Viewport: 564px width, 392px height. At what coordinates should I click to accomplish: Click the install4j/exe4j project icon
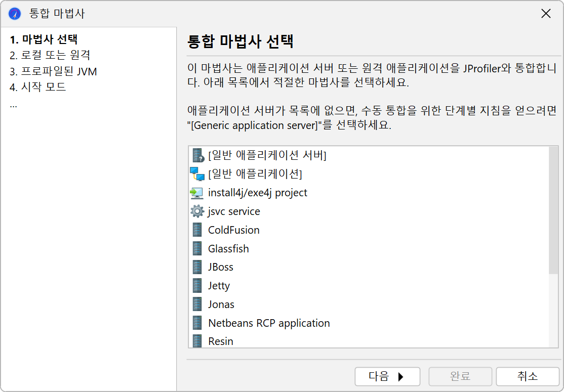click(x=197, y=193)
